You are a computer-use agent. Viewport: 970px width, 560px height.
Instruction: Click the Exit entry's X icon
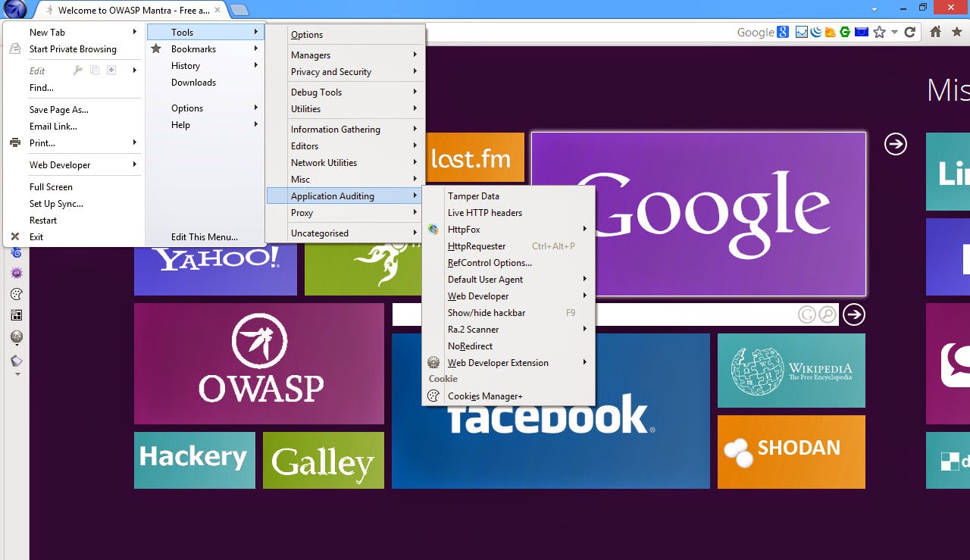tap(17, 236)
